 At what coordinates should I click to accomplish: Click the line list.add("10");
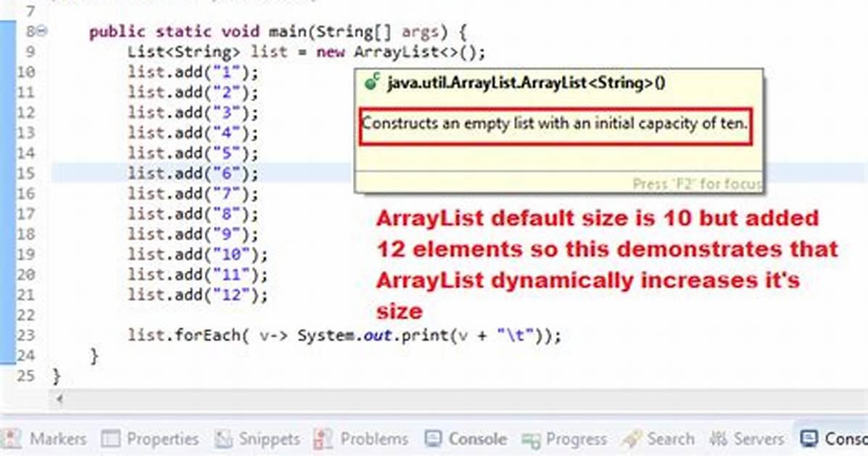(x=197, y=254)
